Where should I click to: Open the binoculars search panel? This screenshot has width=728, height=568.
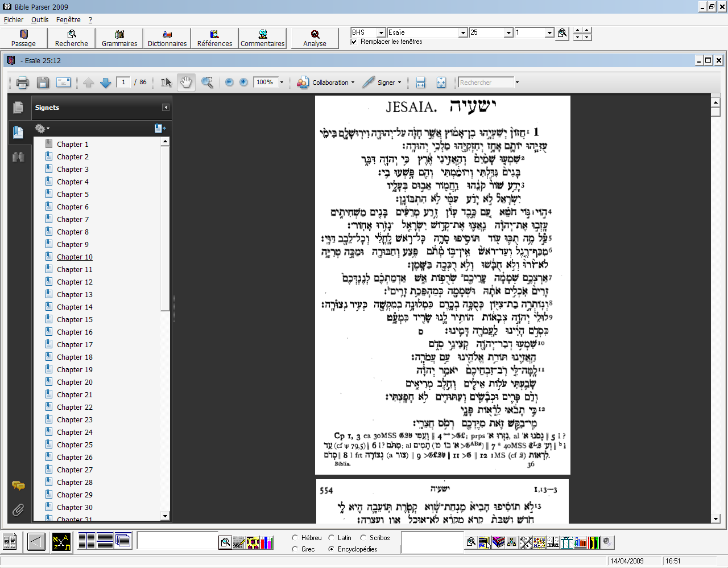click(18, 157)
